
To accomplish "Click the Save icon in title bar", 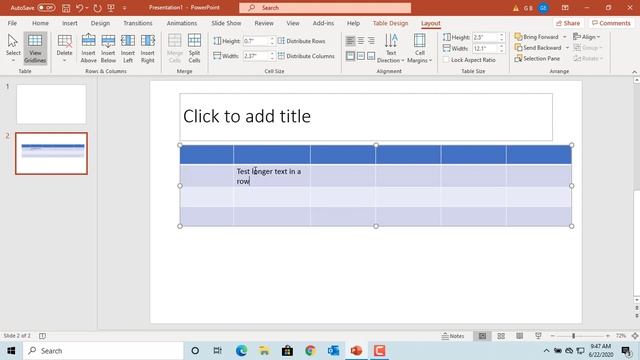I will (66, 8).
